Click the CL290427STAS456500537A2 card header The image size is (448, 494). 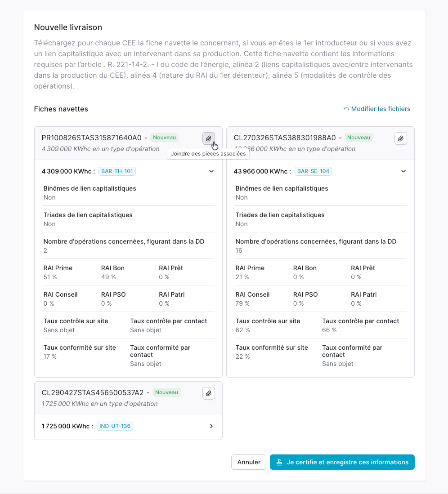click(x=128, y=398)
